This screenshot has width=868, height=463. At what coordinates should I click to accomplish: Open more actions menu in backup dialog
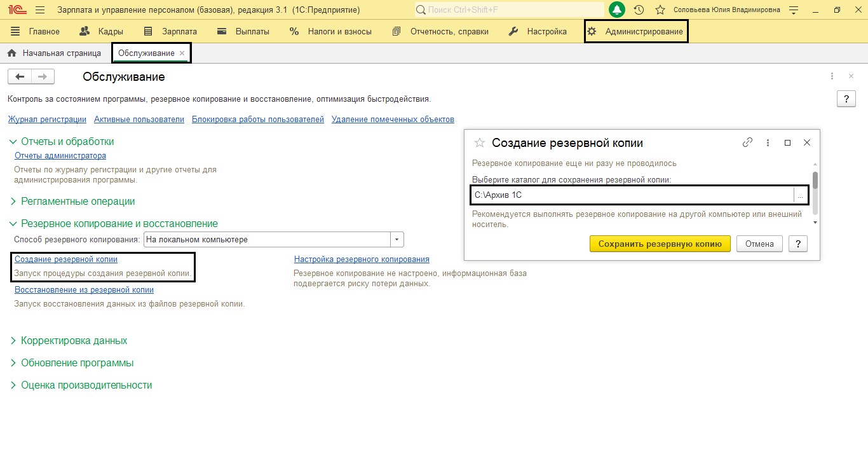point(768,142)
